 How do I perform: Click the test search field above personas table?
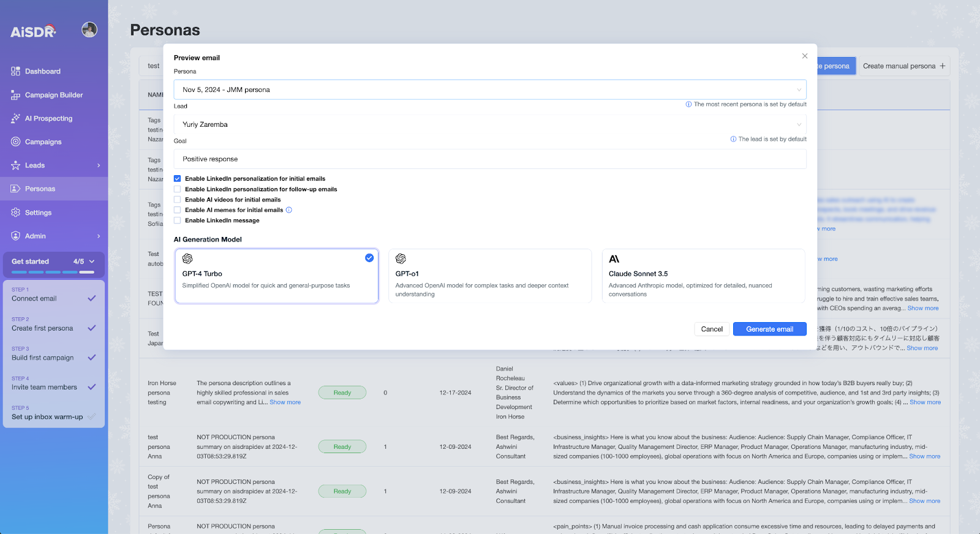coord(153,66)
